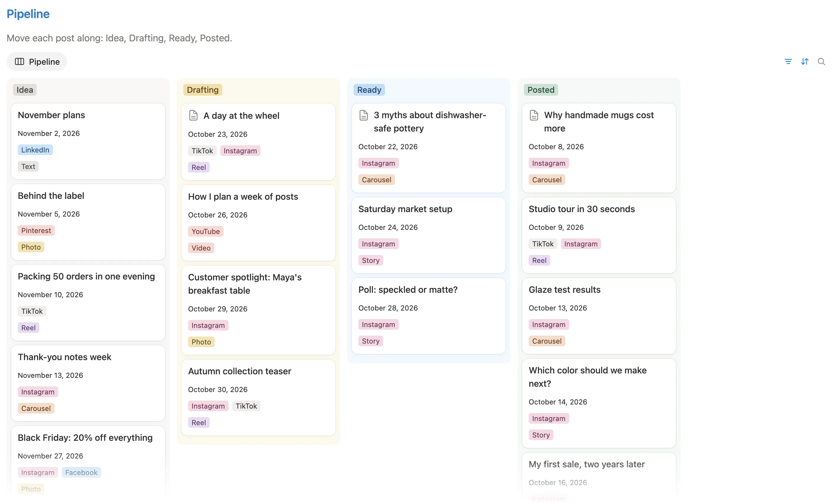Open search with the magnifier icon
Image resolution: width=835 pixels, height=504 pixels.
[821, 62]
